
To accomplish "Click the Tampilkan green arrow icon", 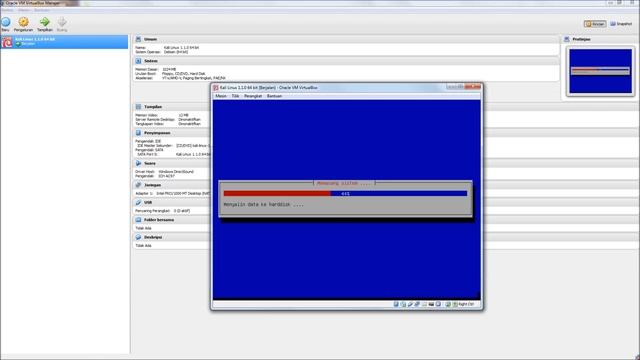I will [44, 22].
